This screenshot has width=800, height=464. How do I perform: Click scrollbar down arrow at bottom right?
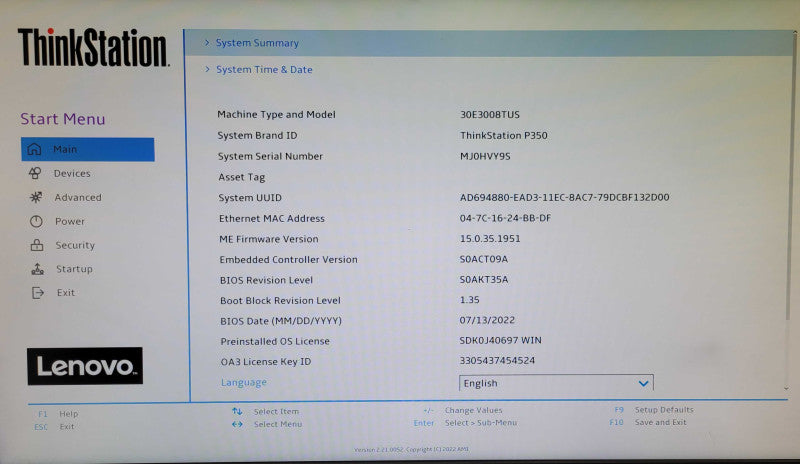pos(786,389)
